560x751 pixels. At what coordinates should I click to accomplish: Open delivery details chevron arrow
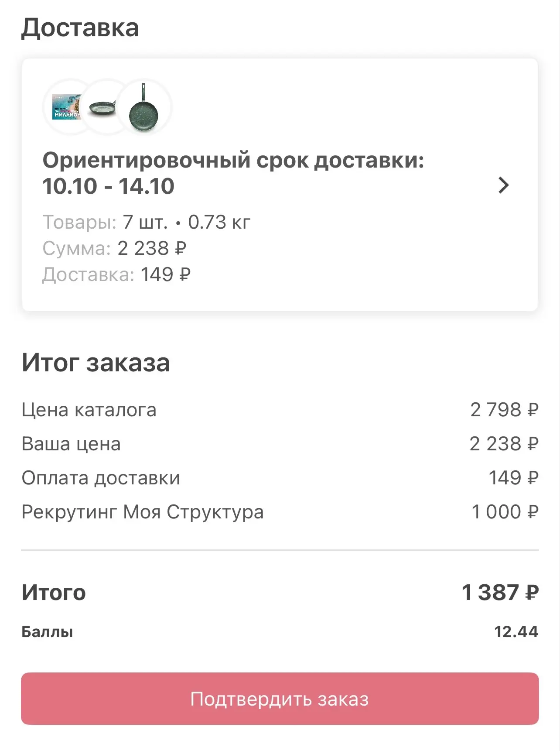click(503, 185)
